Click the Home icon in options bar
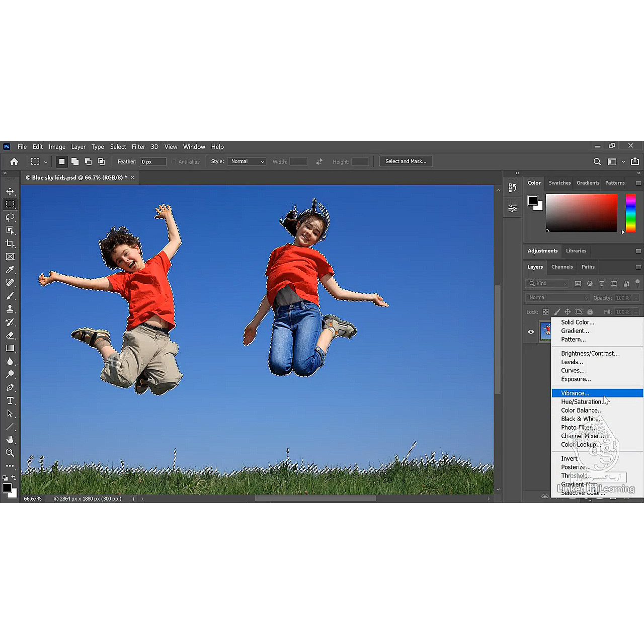 (14, 162)
